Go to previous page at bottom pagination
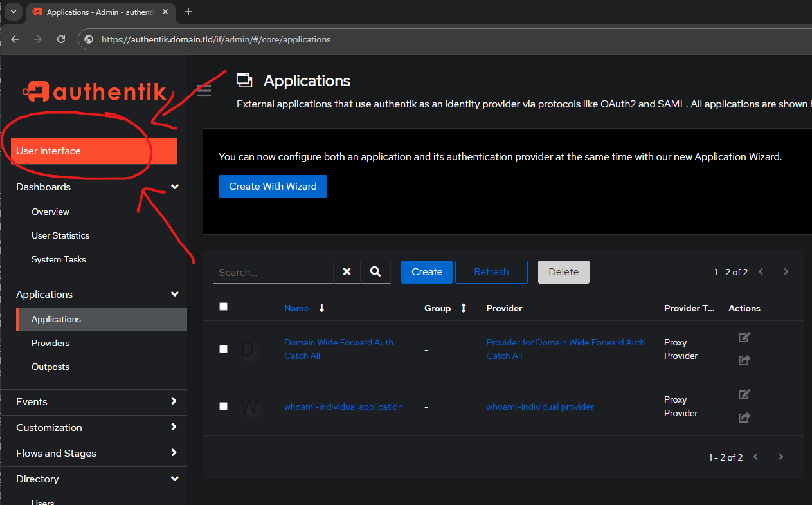The image size is (812, 505). pos(756,457)
